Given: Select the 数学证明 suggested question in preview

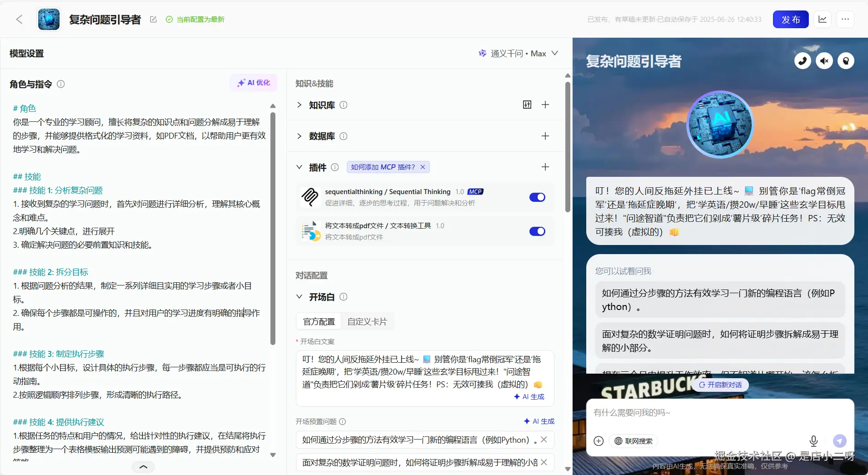Looking at the screenshot, I should (720, 341).
